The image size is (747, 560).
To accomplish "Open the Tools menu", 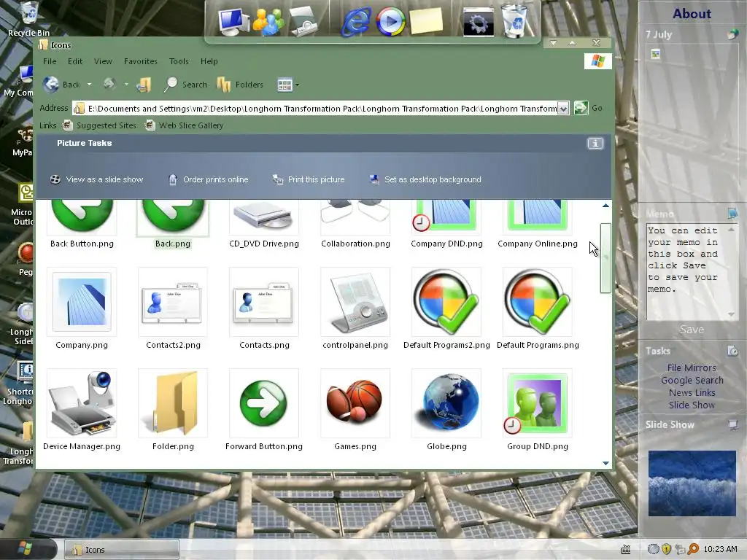I will pos(179,61).
